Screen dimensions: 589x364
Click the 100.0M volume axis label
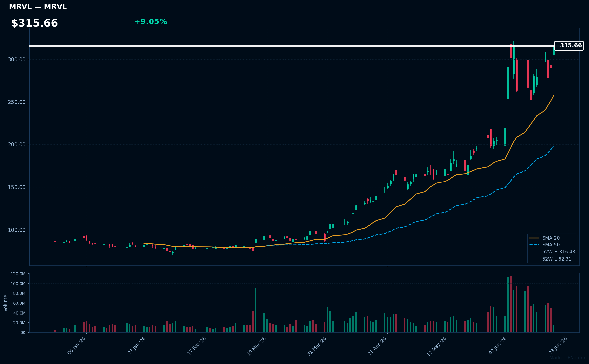(18, 284)
